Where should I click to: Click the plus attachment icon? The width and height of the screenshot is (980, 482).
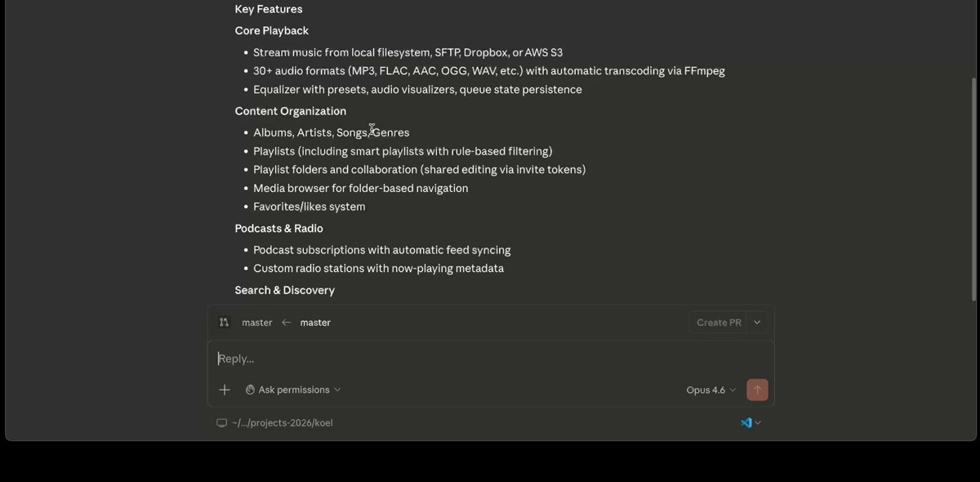click(225, 390)
